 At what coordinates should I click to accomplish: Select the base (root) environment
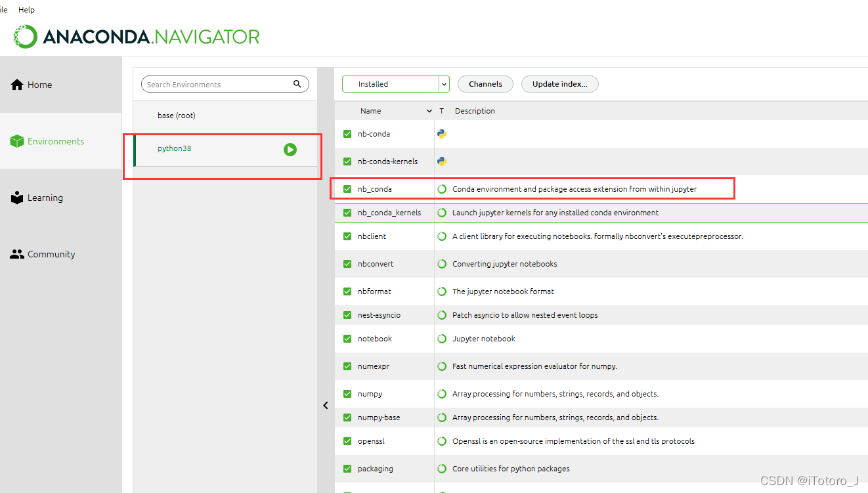[225, 116]
